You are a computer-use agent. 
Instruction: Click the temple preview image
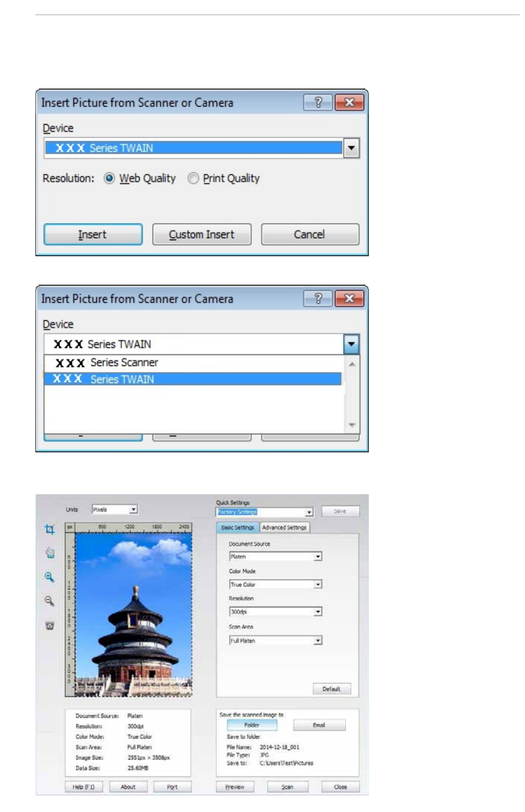tap(134, 614)
